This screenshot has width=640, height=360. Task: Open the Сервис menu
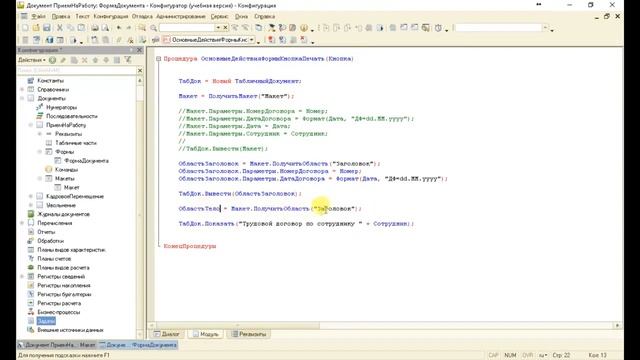[219, 16]
